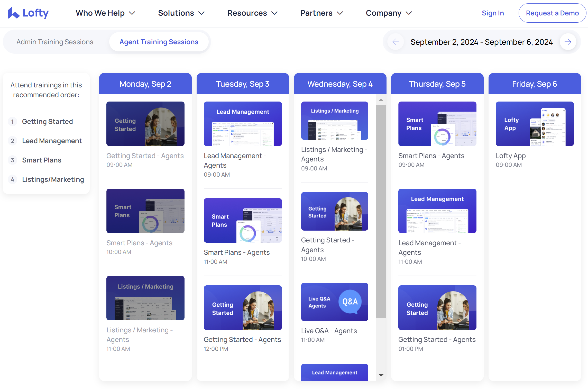Open Monday Listings / Marketing thumbnail
Screen dimensions: 588x391
[x=145, y=298]
